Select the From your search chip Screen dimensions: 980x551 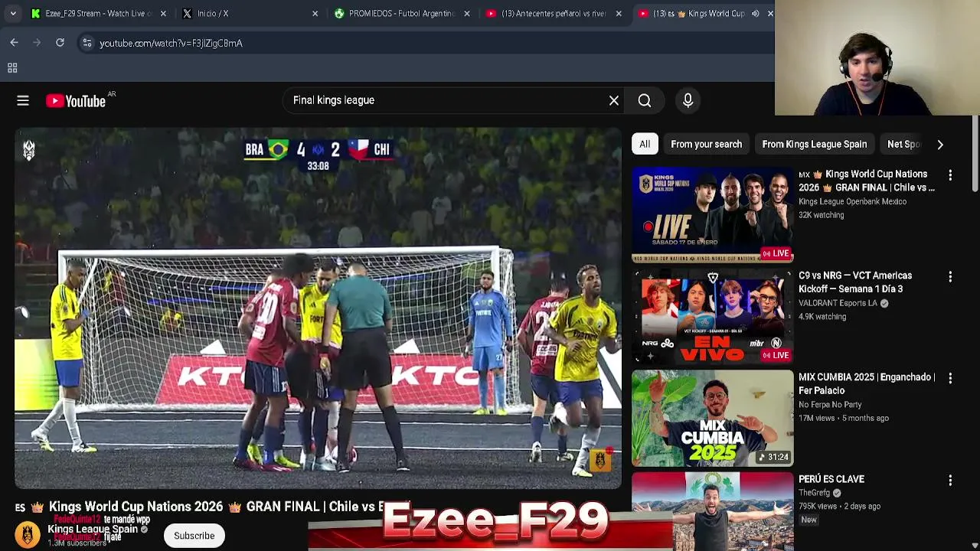pyautogui.click(x=706, y=144)
